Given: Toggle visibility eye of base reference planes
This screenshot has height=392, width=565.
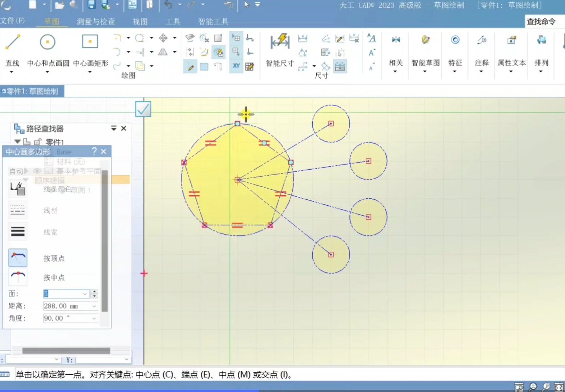Looking at the screenshot, I should pyautogui.click(x=37, y=171).
